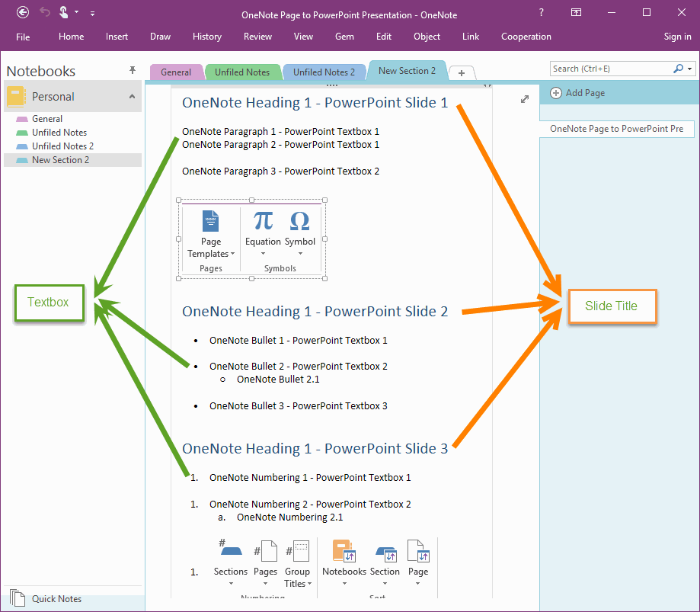Expand page to full view arrow

[x=524, y=99]
